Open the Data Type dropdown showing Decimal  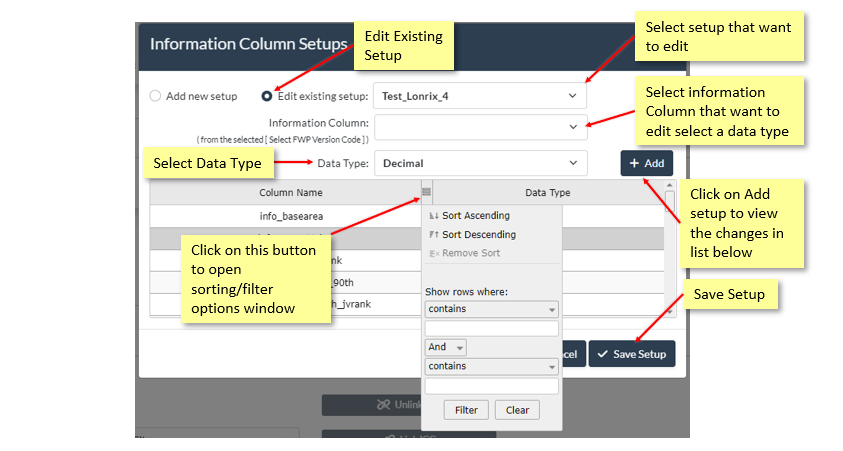coord(481,163)
